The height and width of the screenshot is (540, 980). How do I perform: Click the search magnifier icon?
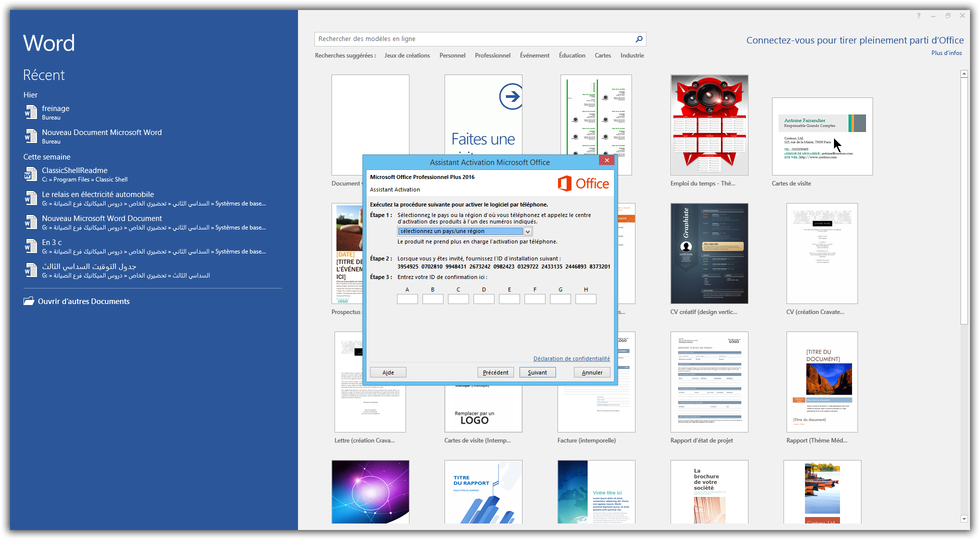tap(638, 39)
